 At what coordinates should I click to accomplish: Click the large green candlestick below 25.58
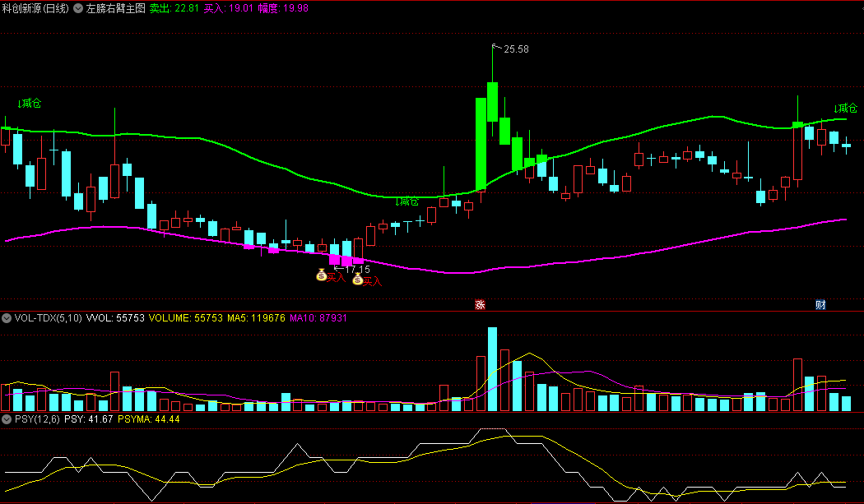[493, 102]
